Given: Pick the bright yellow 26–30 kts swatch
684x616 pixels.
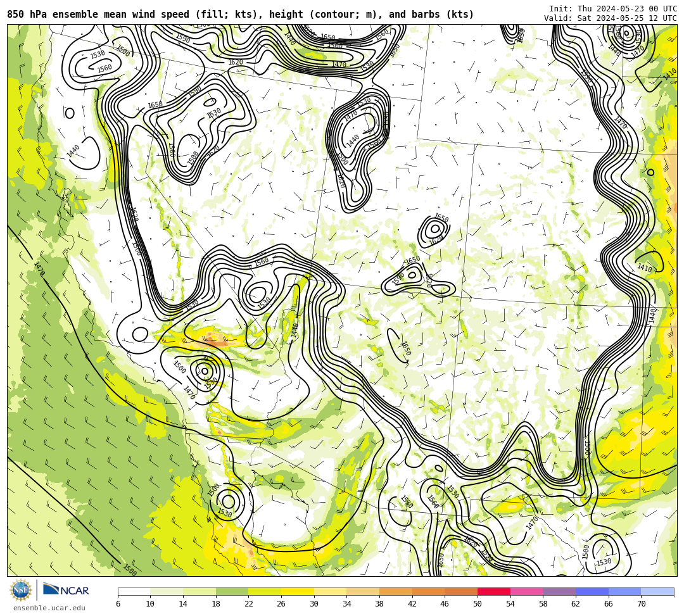Looking at the screenshot, I should (x=298, y=591).
